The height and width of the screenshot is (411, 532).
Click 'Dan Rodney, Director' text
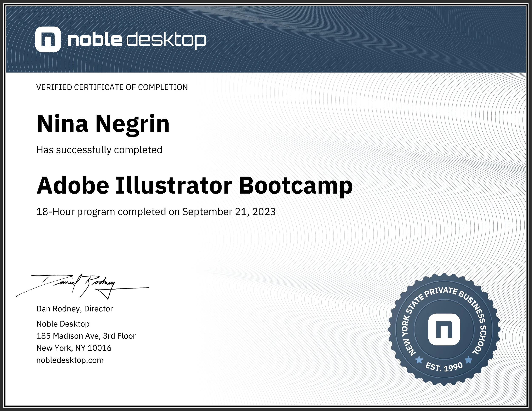tap(74, 309)
